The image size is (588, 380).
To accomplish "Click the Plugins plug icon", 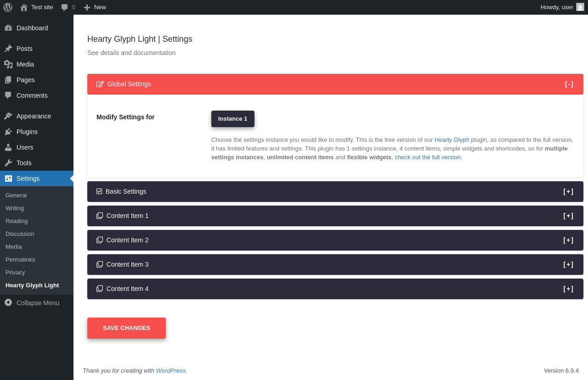I will click(x=8, y=132).
